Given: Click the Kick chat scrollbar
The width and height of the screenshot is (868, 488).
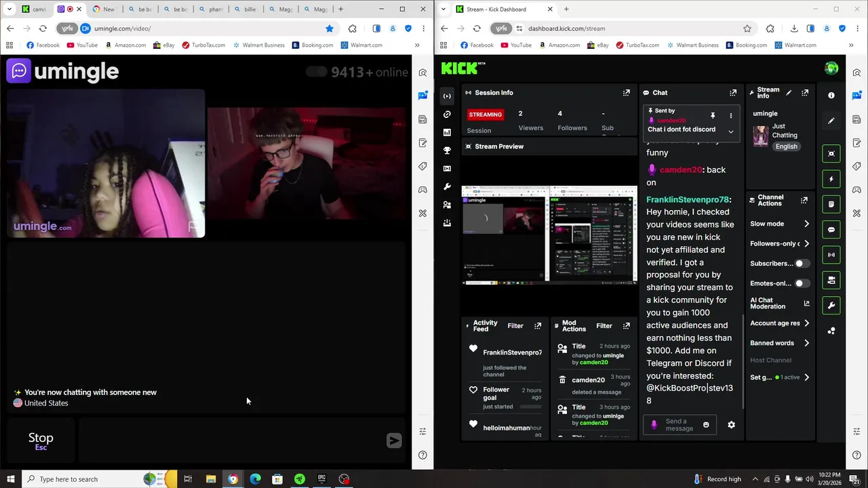Looking at the screenshot, I should [x=743, y=363].
